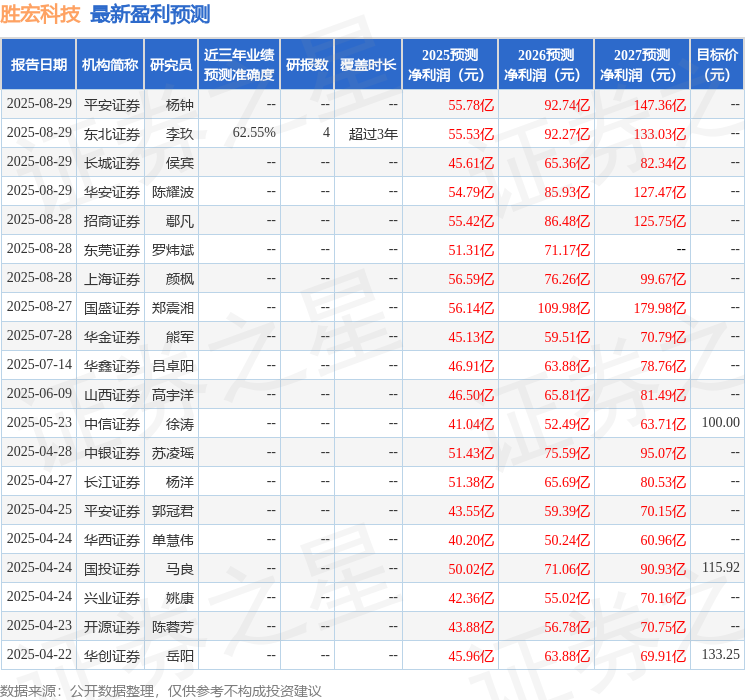Image resolution: width=745 pixels, height=700 pixels.
Task: Select the 2027预测净利润 column header
Action: click(x=641, y=65)
